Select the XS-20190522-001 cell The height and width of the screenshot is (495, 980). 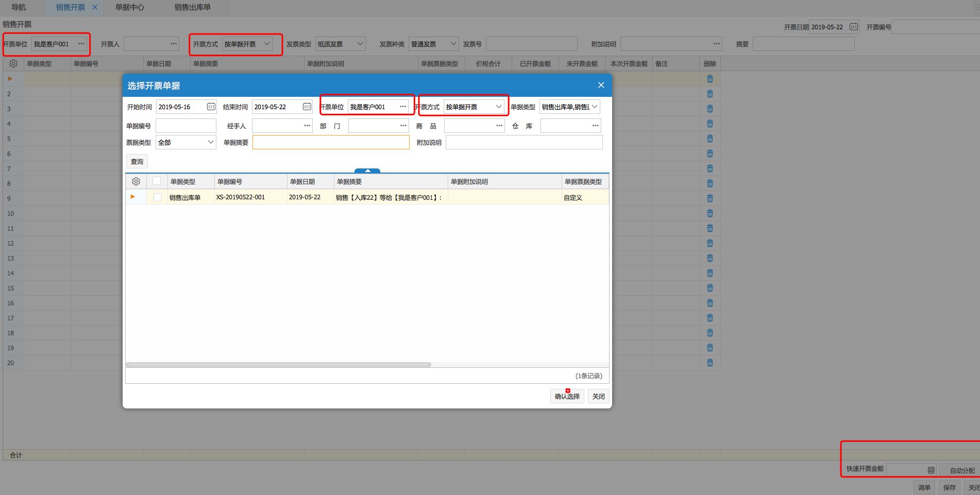(251, 197)
